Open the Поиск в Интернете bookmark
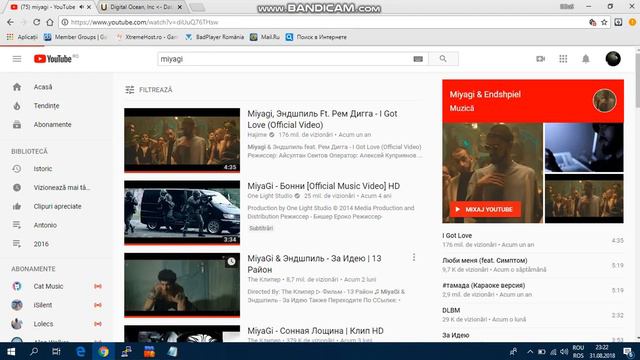This screenshot has width=640, height=360. (x=317, y=37)
